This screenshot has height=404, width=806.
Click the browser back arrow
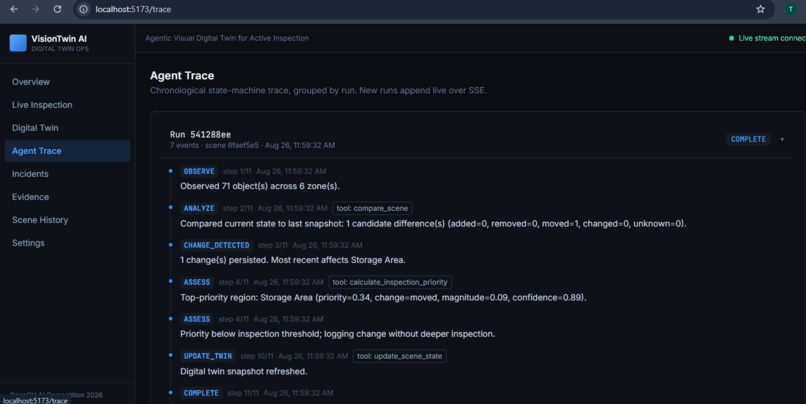(x=14, y=9)
